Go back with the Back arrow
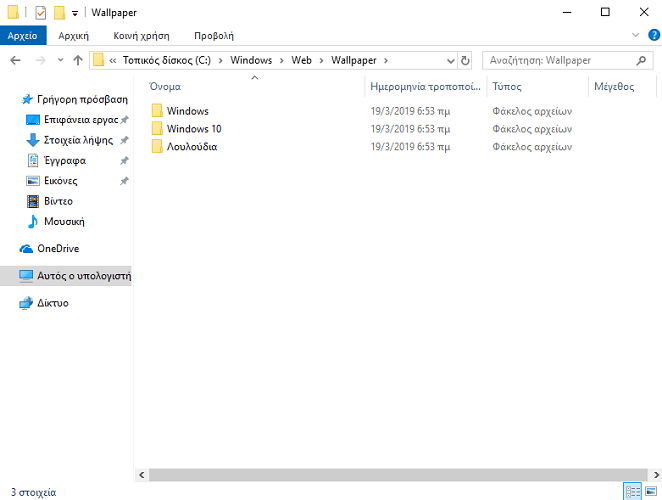 coord(15,60)
